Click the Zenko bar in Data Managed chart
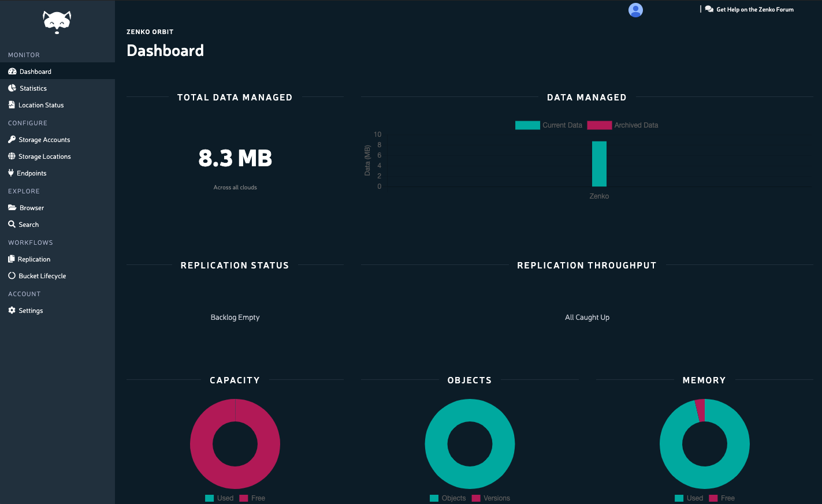The height and width of the screenshot is (504, 822). coord(599,164)
